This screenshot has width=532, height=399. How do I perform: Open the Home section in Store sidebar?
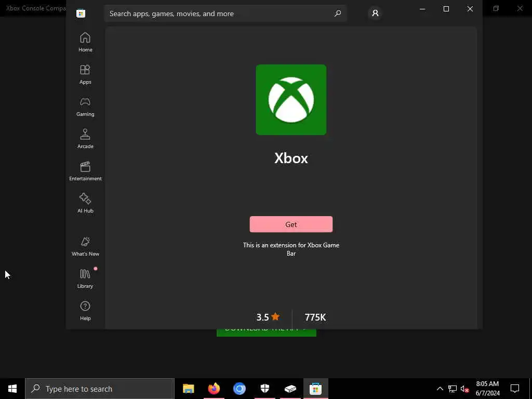tap(85, 43)
